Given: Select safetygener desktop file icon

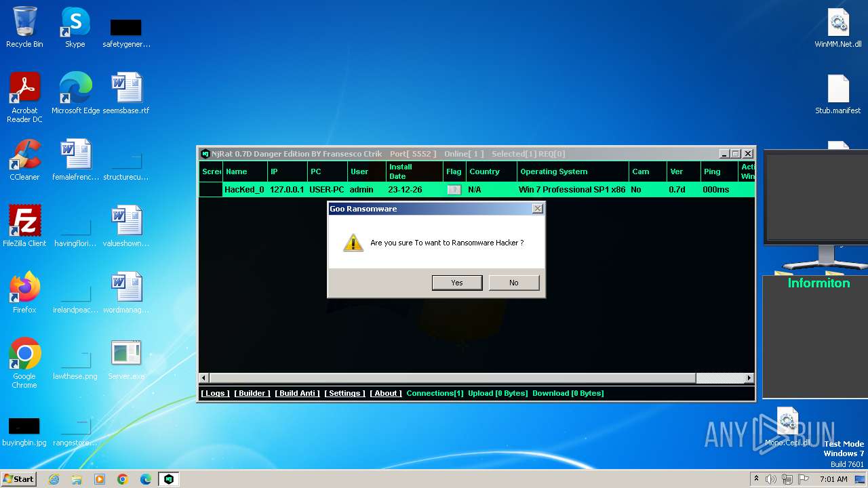Looking at the screenshot, I should point(126,33).
